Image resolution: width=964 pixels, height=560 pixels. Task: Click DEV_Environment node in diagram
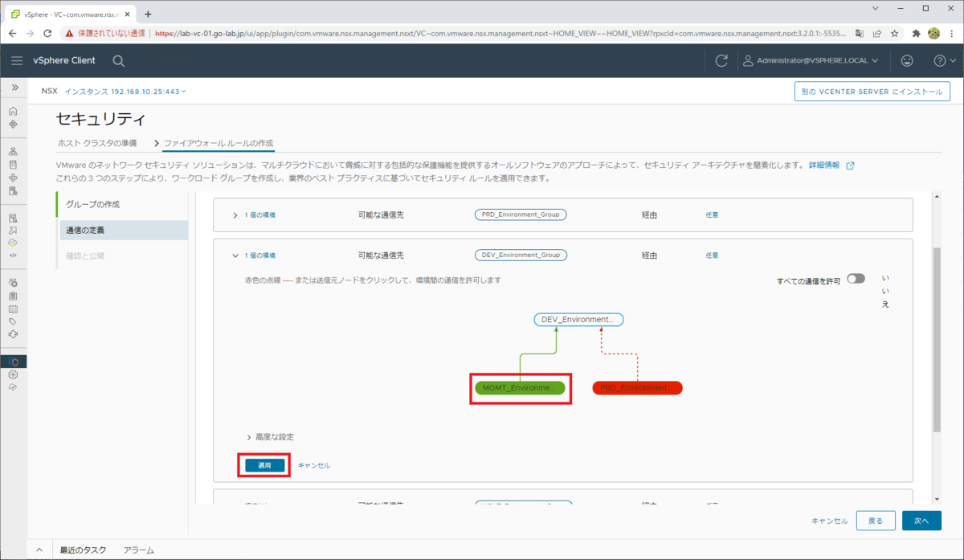(x=578, y=319)
